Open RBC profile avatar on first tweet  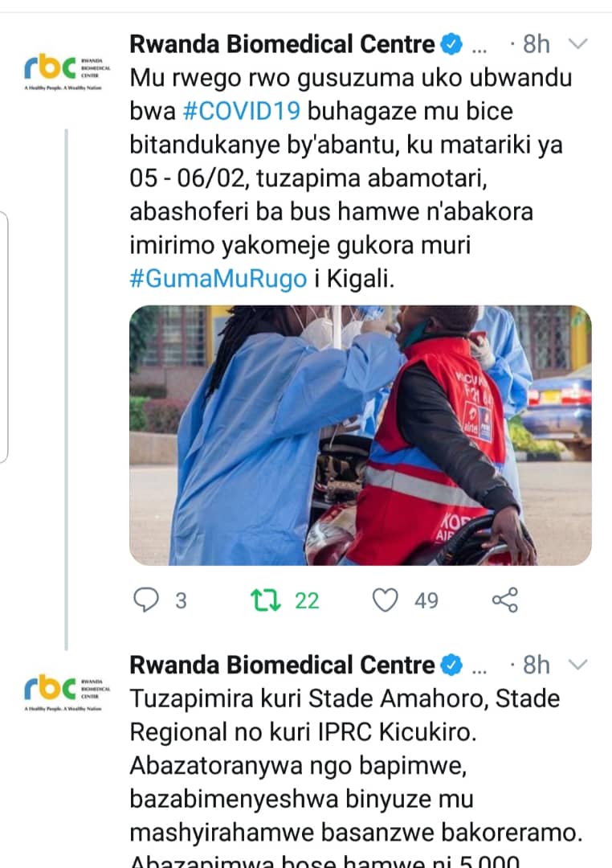coord(67,70)
